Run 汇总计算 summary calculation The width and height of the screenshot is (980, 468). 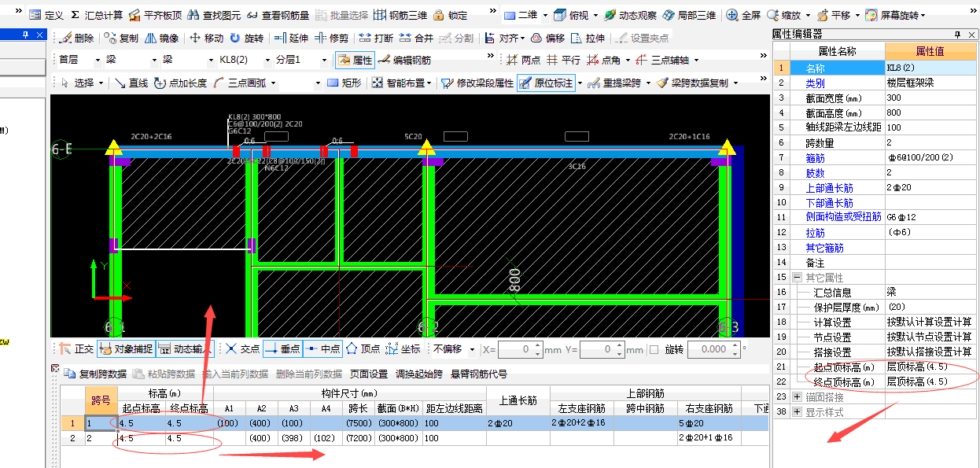(96, 15)
